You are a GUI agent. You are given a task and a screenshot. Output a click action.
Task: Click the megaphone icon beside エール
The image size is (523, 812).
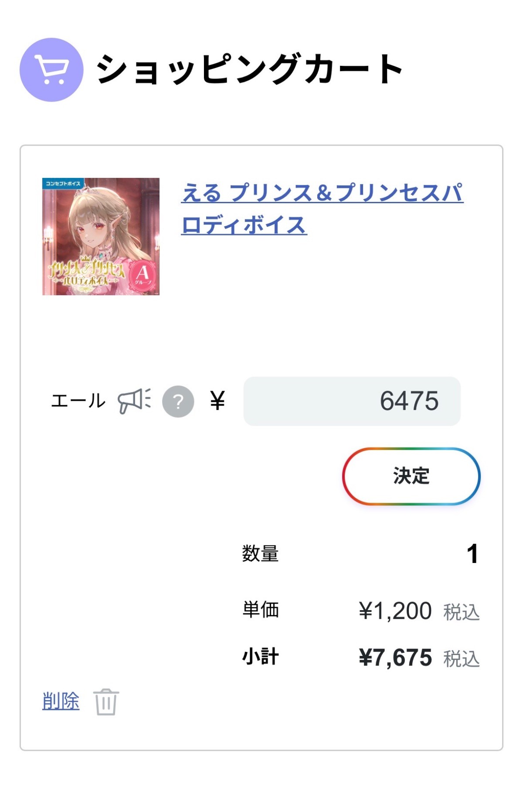[134, 400]
